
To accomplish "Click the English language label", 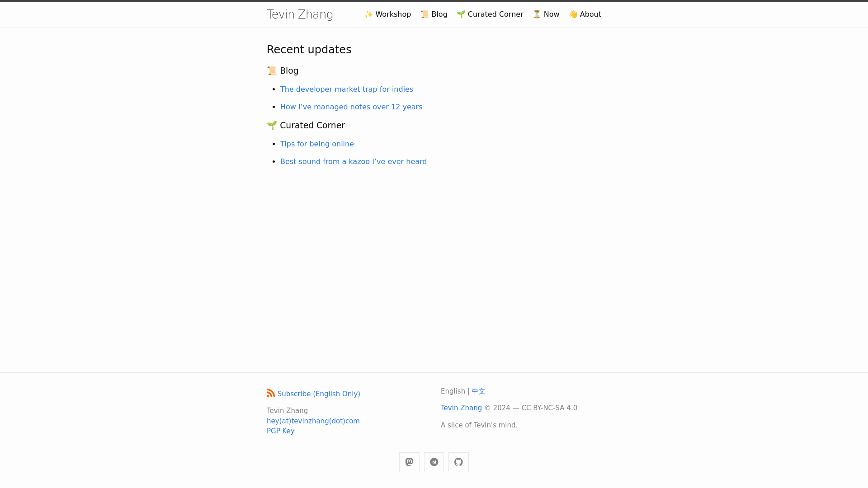I will click(x=453, y=391).
